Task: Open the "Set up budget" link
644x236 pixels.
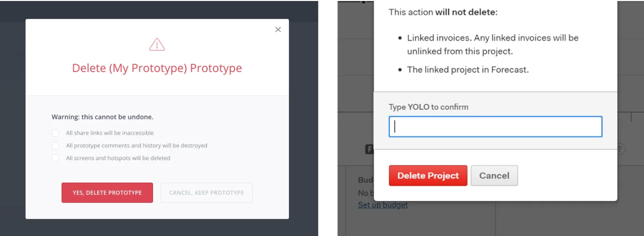Action: [383, 205]
